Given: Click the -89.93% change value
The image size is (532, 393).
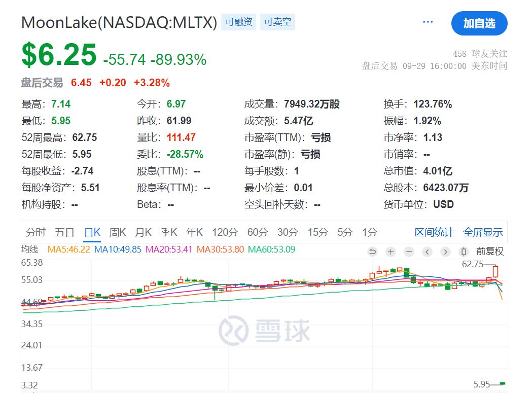Looking at the screenshot, I should 179,60.
